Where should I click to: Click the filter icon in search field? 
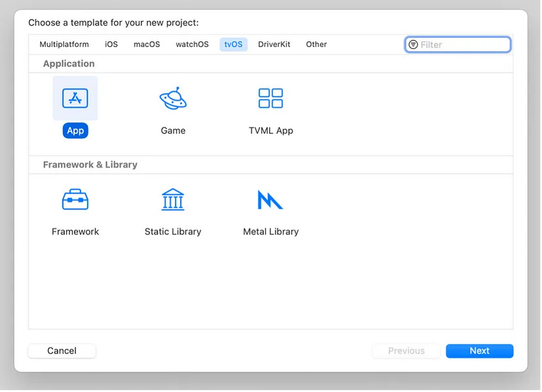point(413,45)
